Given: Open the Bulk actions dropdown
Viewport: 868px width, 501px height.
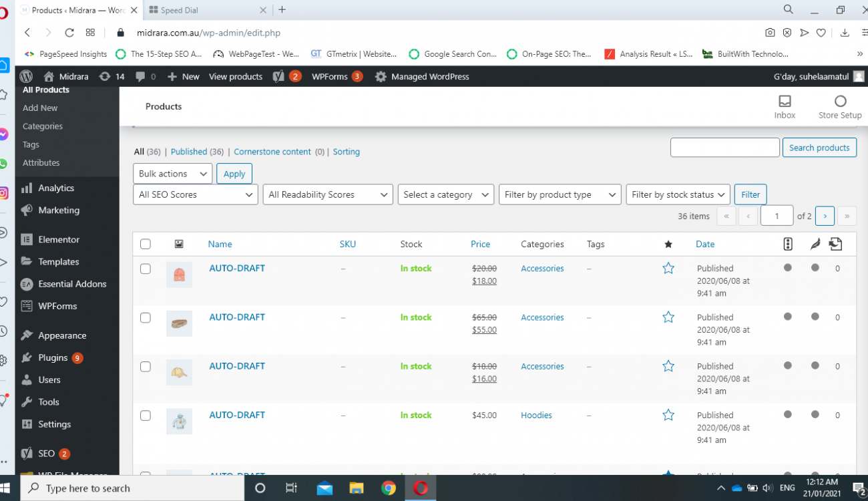Looking at the screenshot, I should click(173, 174).
